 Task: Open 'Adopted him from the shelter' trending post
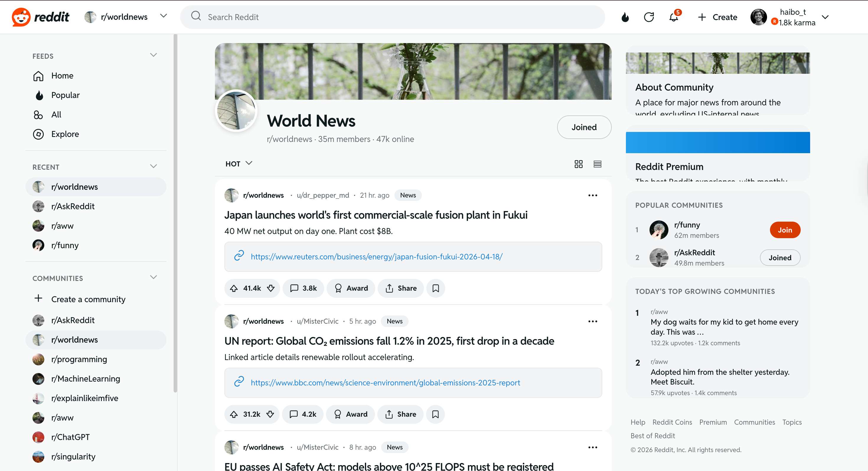720,377
